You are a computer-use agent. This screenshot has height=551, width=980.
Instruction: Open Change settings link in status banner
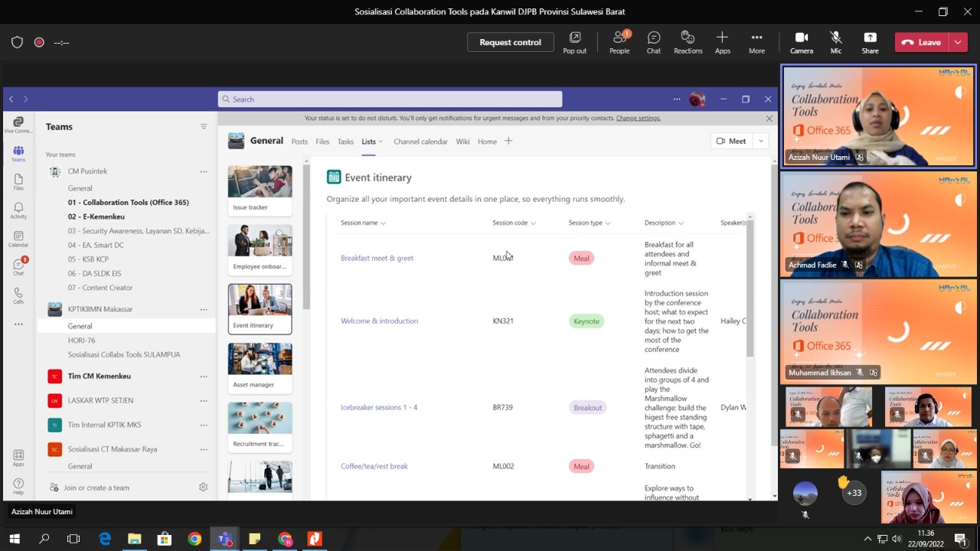(x=638, y=118)
